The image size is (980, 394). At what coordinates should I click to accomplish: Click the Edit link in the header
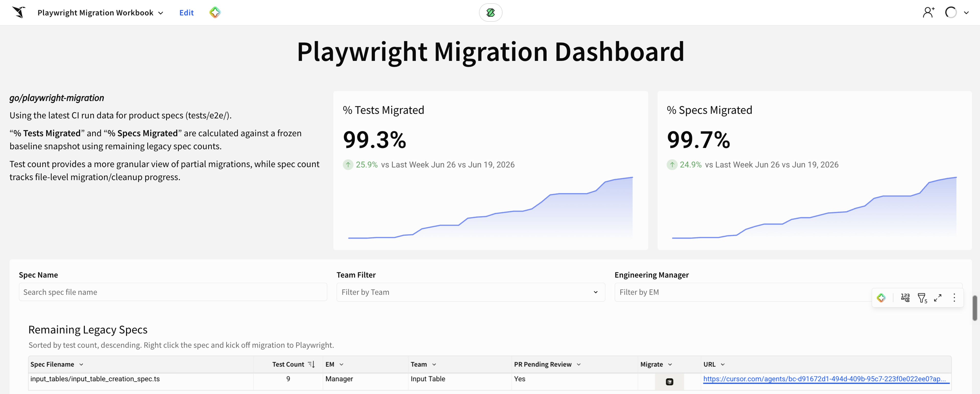pos(186,13)
